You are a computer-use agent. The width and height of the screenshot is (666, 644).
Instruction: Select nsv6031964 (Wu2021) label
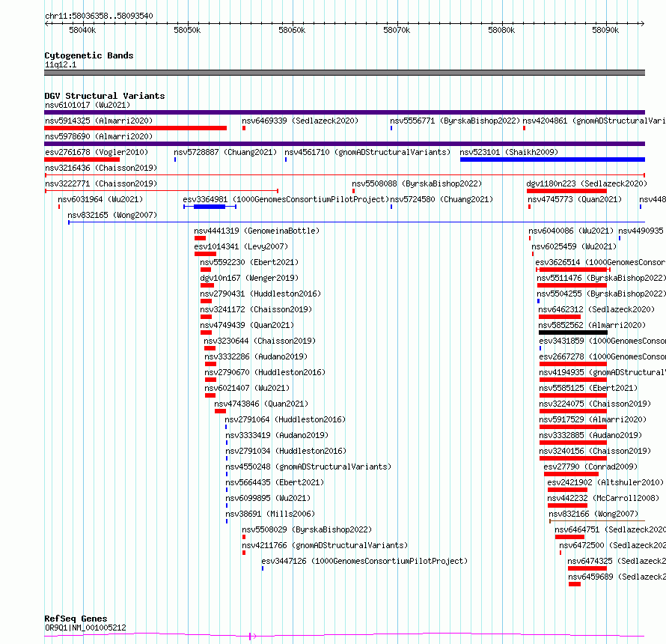(x=100, y=199)
